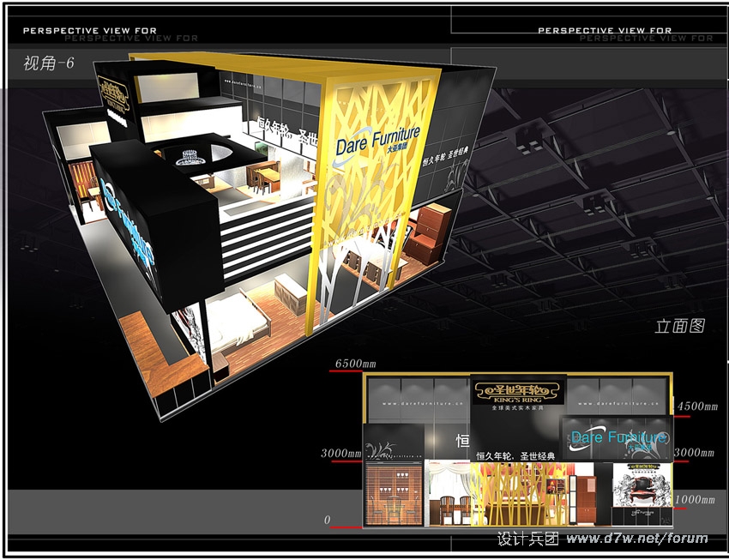Click the "3000mm" label left of elevation
Screen dimensions: 729x560
[340, 453]
